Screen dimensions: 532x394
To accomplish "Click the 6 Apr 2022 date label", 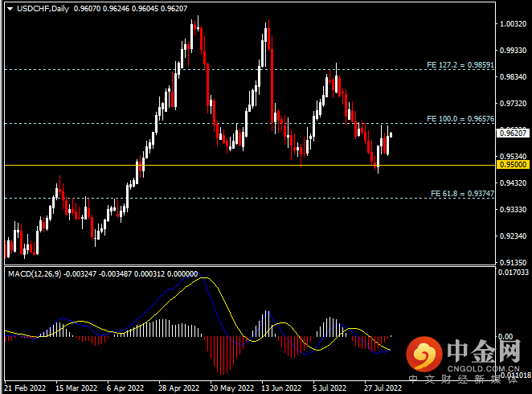I will (125, 388).
